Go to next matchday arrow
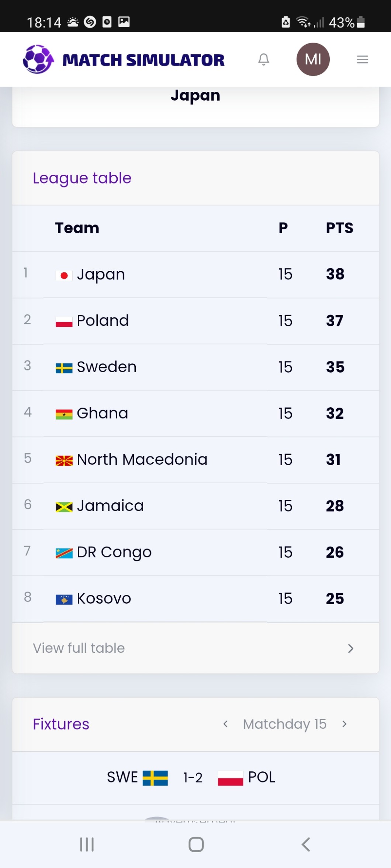The image size is (391, 868). [344, 724]
